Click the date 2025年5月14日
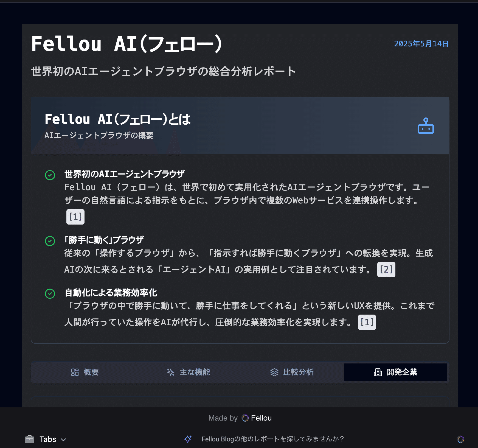The height and width of the screenshot is (448, 478). tap(421, 44)
